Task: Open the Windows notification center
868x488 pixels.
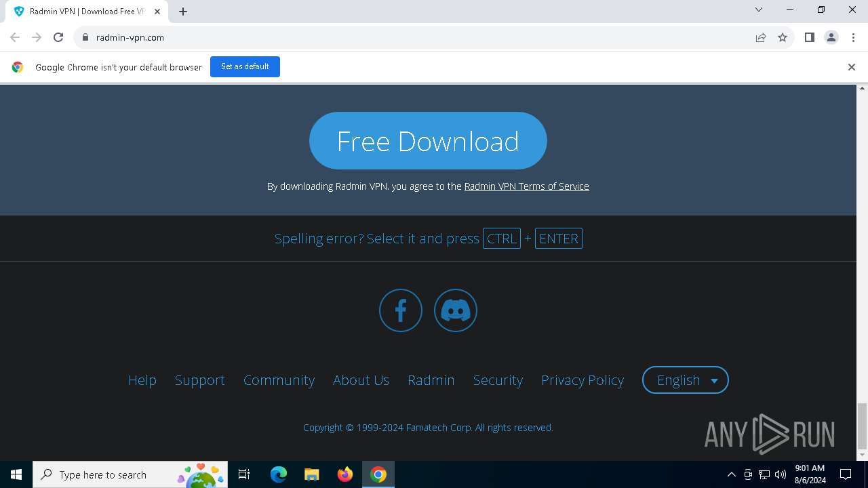Action: 846,474
